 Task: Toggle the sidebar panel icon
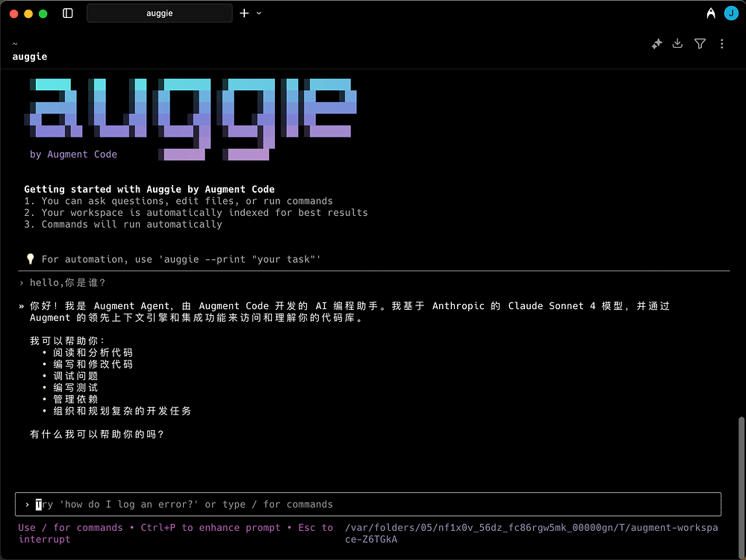coord(67,13)
